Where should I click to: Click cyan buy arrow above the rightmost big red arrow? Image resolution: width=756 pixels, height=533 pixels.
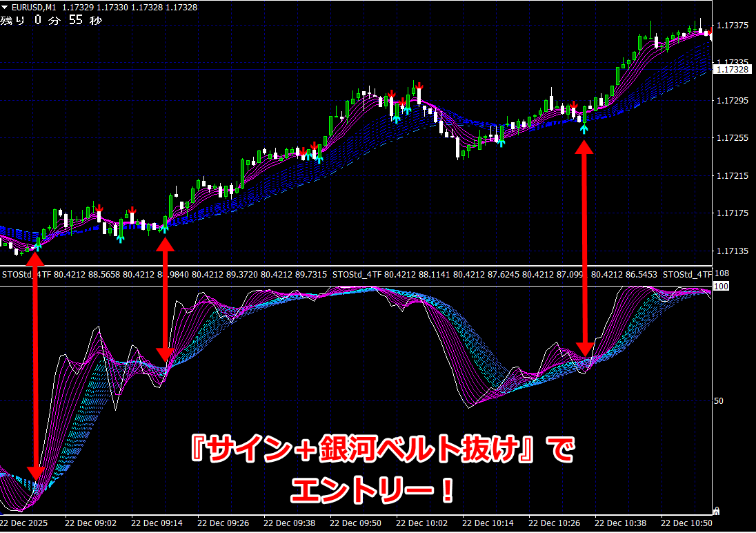tap(584, 128)
